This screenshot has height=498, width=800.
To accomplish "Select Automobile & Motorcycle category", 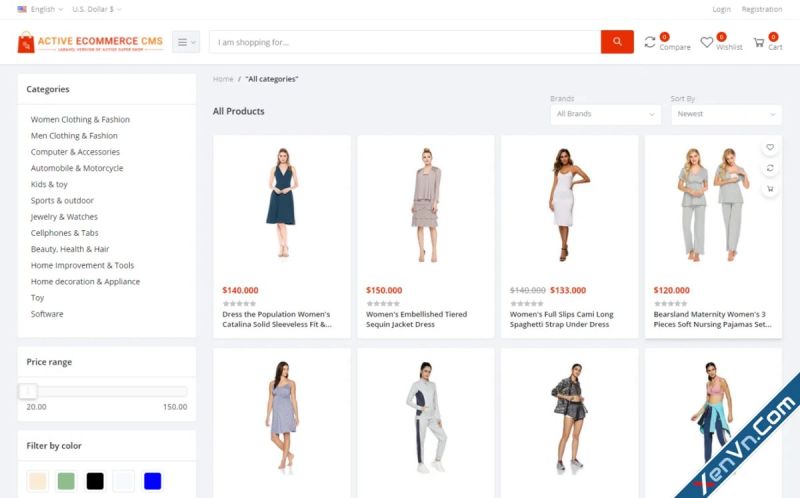I will pyautogui.click(x=77, y=168).
